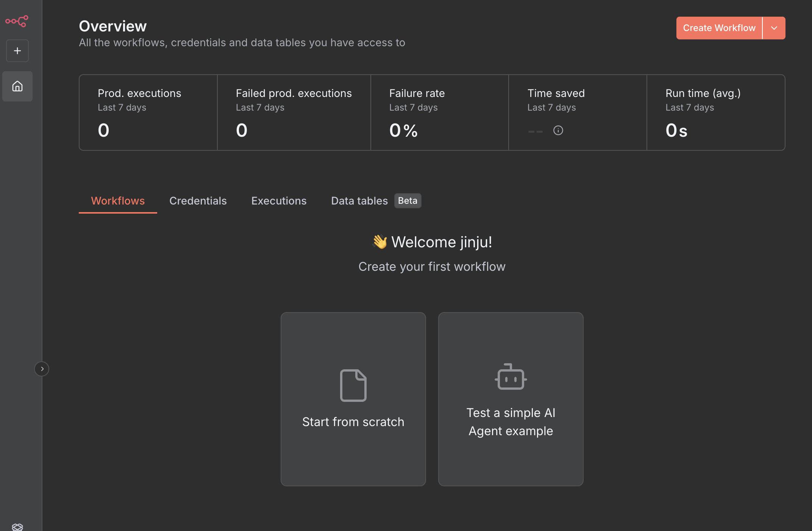Image resolution: width=812 pixels, height=531 pixels.
Task: Click the Prod. executions stat card
Action: click(148, 112)
